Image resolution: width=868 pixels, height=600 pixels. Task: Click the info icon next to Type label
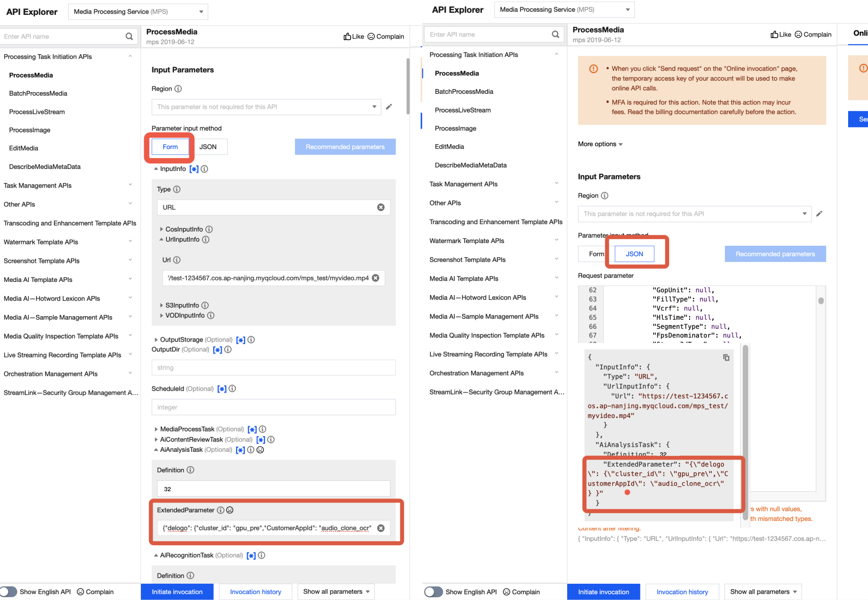tap(177, 189)
